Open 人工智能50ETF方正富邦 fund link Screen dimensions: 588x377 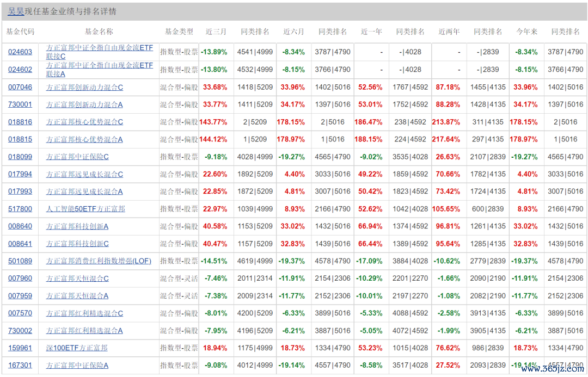click(85, 209)
